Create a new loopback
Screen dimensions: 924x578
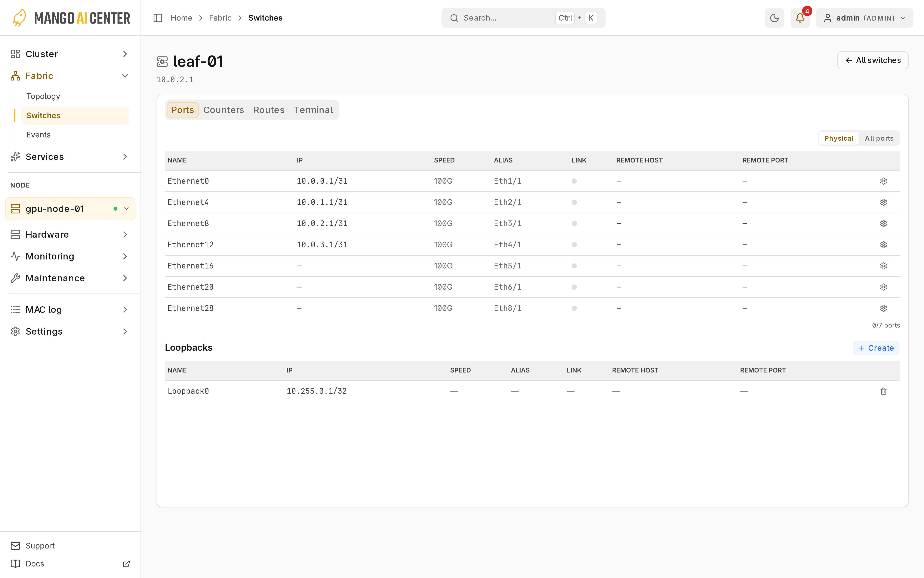(x=876, y=348)
